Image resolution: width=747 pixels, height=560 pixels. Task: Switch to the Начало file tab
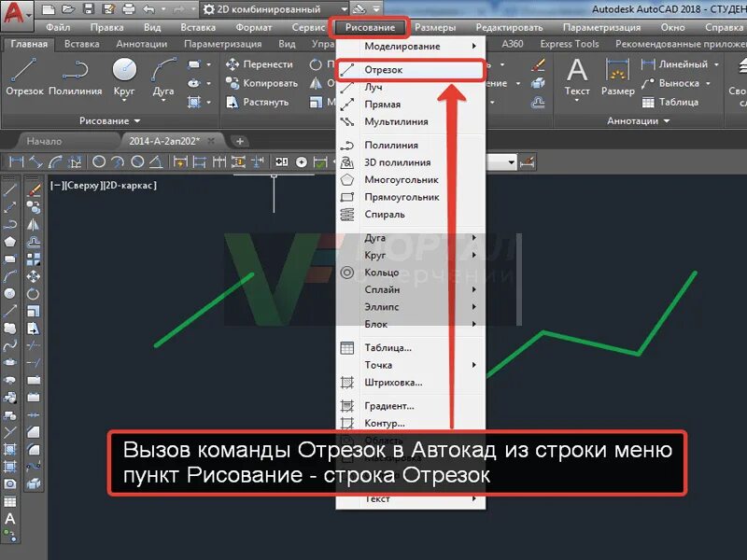[x=44, y=141]
